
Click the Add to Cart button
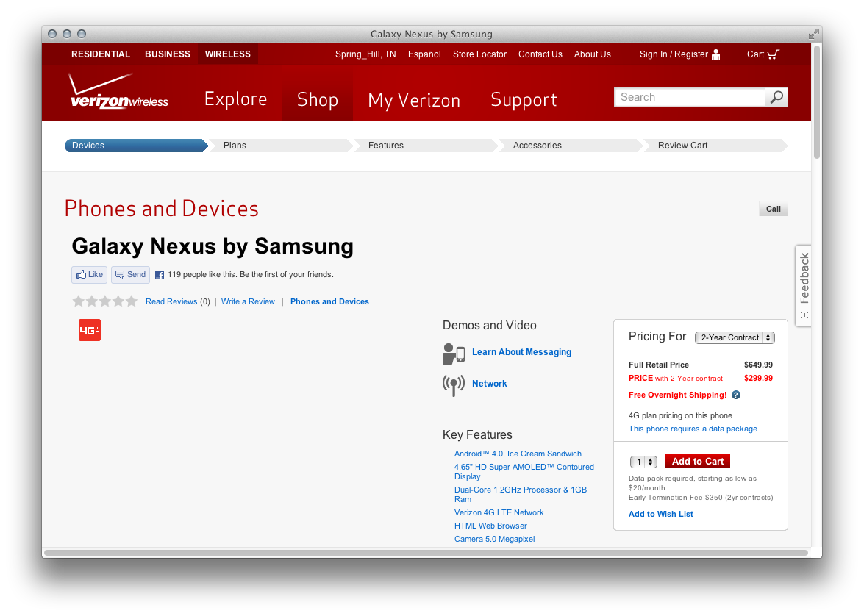698,461
